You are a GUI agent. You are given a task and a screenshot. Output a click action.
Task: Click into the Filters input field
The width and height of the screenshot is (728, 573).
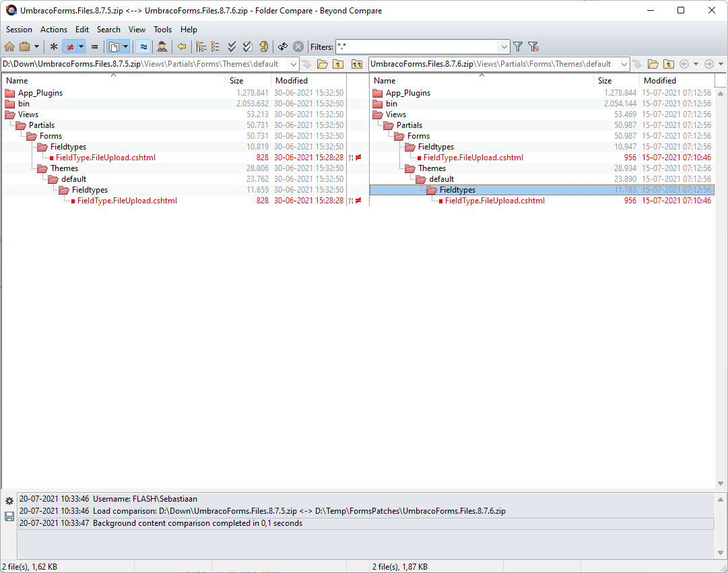(417, 46)
